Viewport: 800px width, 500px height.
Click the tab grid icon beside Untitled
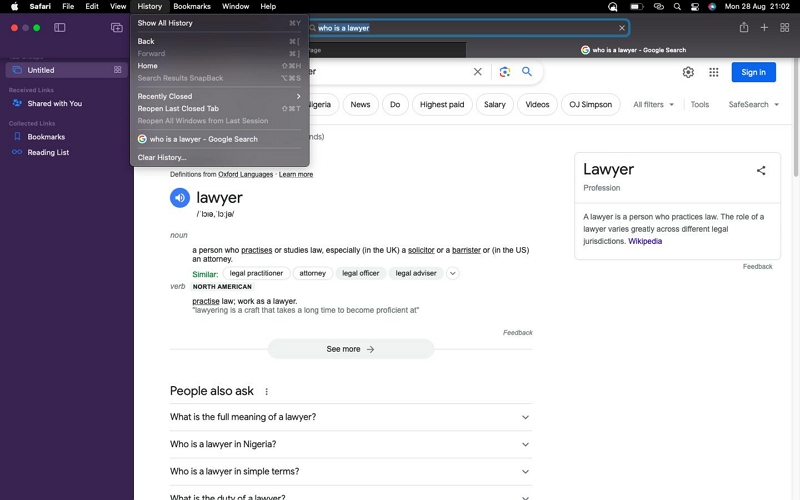click(x=117, y=70)
